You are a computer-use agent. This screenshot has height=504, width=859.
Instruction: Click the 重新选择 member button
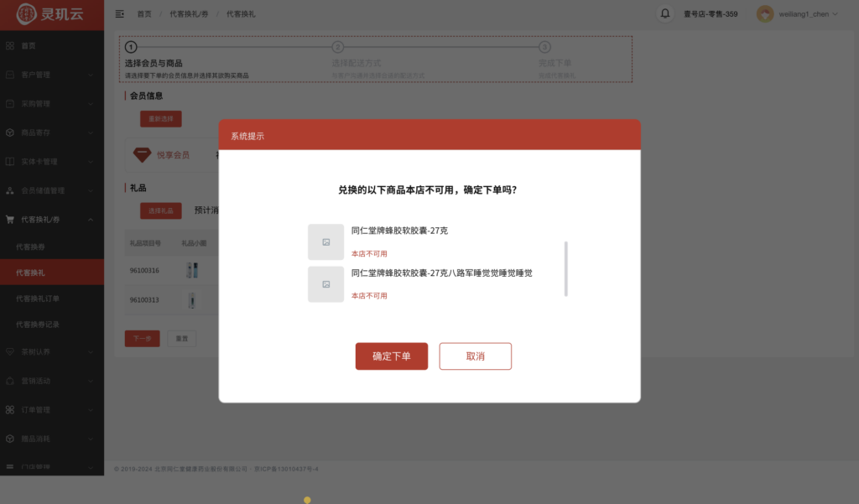(x=161, y=119)
